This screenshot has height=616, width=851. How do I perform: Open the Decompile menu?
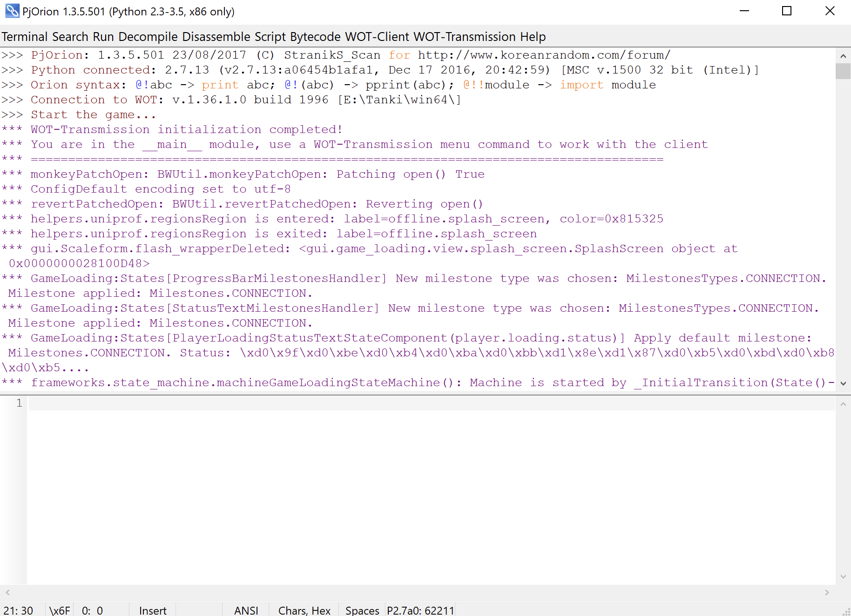point(148,37)
